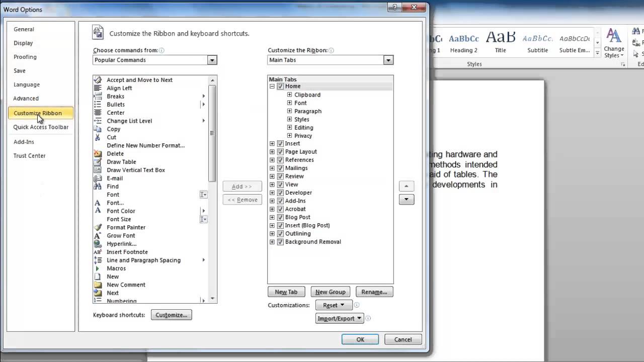
Task: Click the Move Down arrow button
Action: pyautogui.click(x=407, y=200)
